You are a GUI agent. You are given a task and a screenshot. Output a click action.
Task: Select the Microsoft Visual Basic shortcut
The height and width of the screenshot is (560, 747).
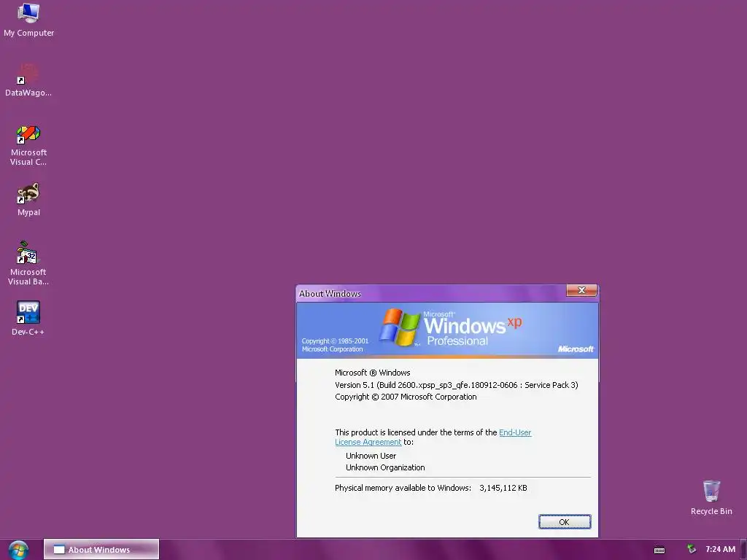tap(28, 263)
